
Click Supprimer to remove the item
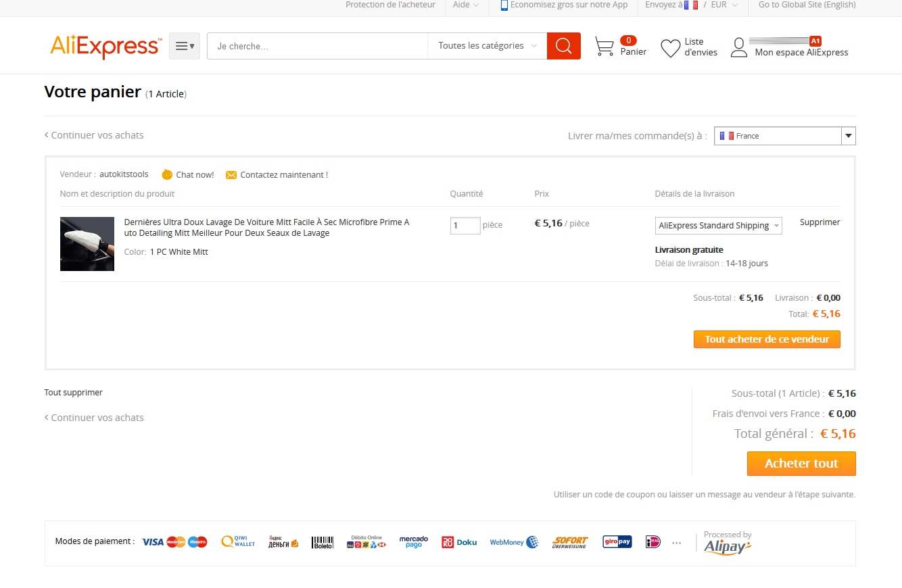coord(820,222)
